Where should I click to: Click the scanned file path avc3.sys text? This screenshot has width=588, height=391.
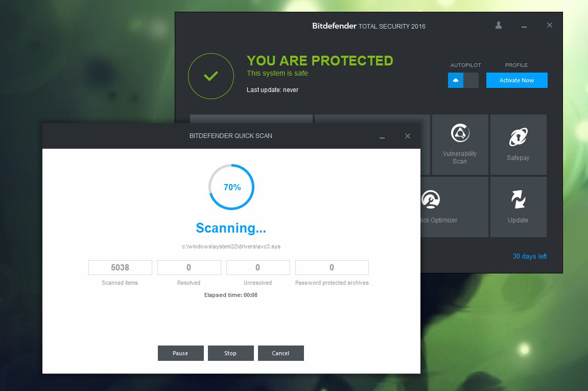(x=231, y=246)
